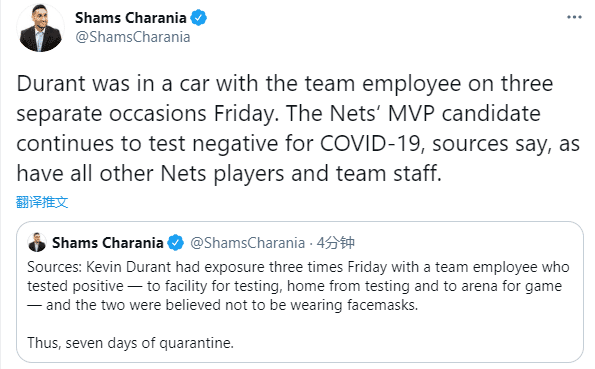Click the quoted tweet's Shams Charania author name
This screenshot has width=595, height=369.
[108, 243]
